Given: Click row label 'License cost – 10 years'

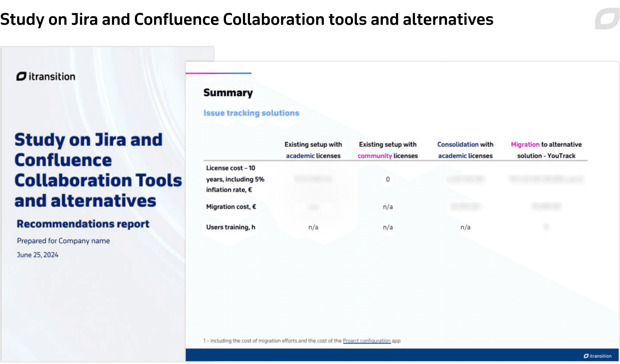Looking at the screenshot, I should click(x=235, y=179).
